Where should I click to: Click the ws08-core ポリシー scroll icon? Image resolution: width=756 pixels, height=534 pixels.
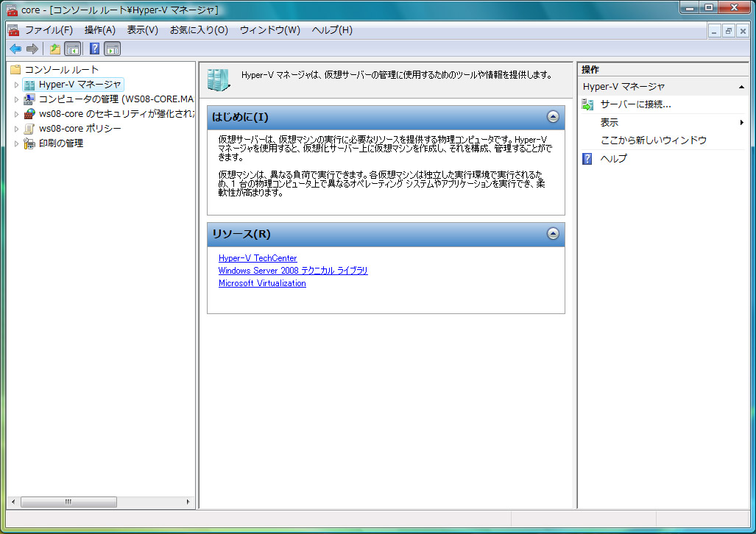(29, 129)
